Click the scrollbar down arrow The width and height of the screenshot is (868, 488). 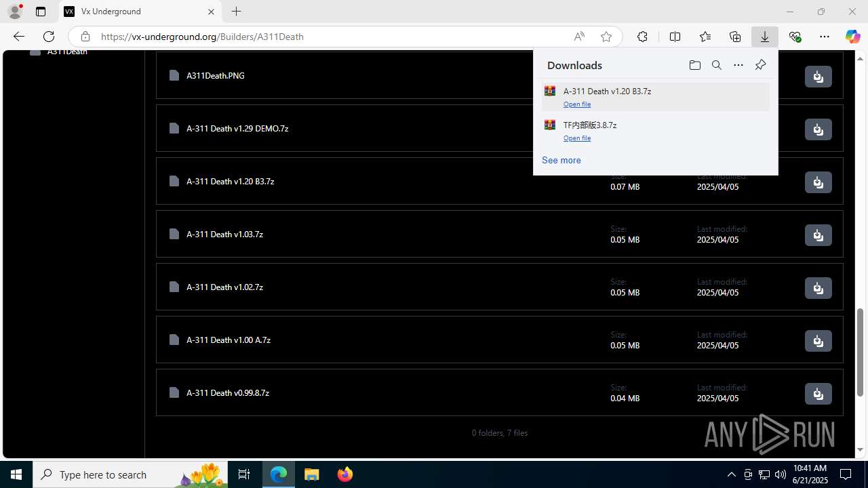click(x=860, y=450)
